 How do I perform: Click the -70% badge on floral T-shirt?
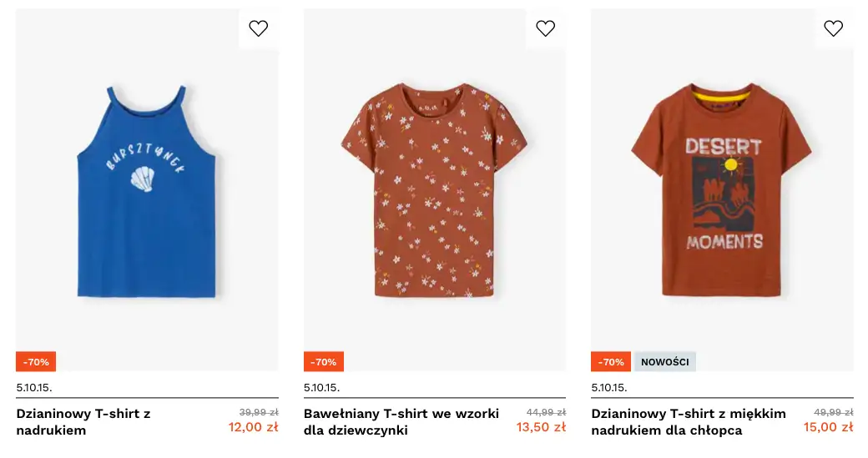pos(324,362)
